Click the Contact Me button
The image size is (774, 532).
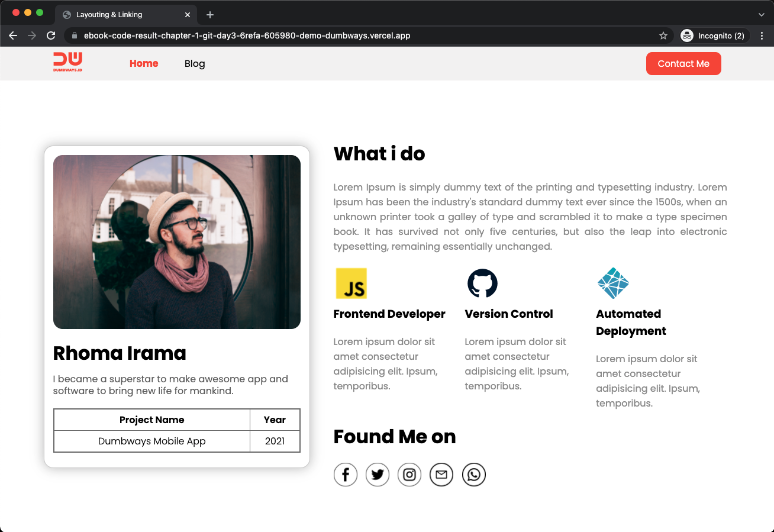tap(683, 63)
